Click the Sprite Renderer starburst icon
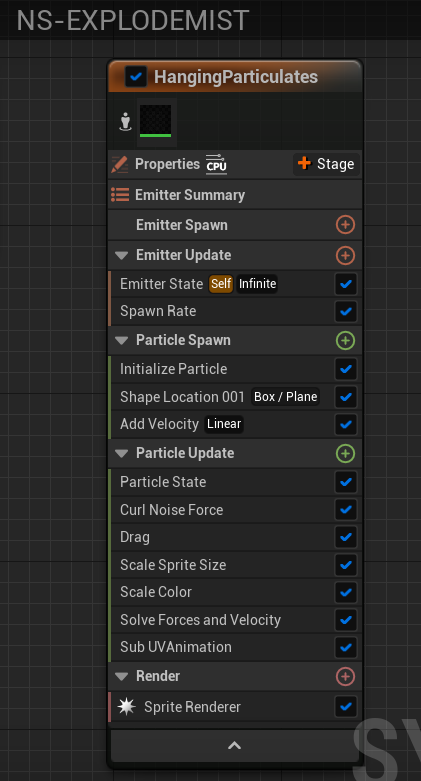 tap(127, 706)
